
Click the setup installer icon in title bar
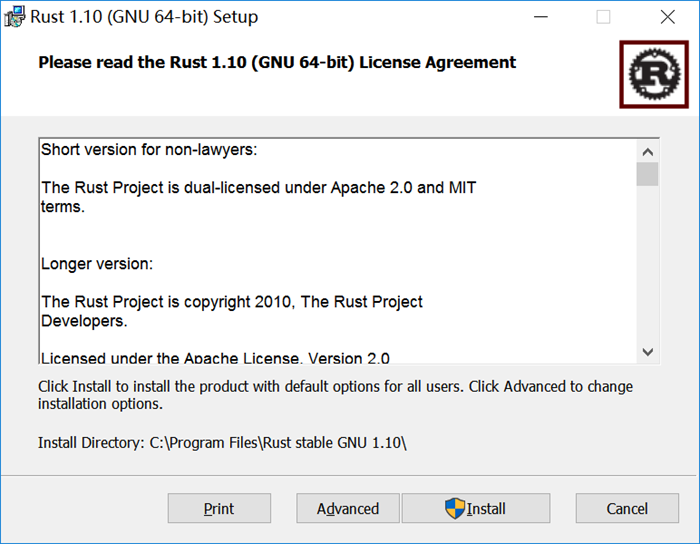click(x=15, y=17)
